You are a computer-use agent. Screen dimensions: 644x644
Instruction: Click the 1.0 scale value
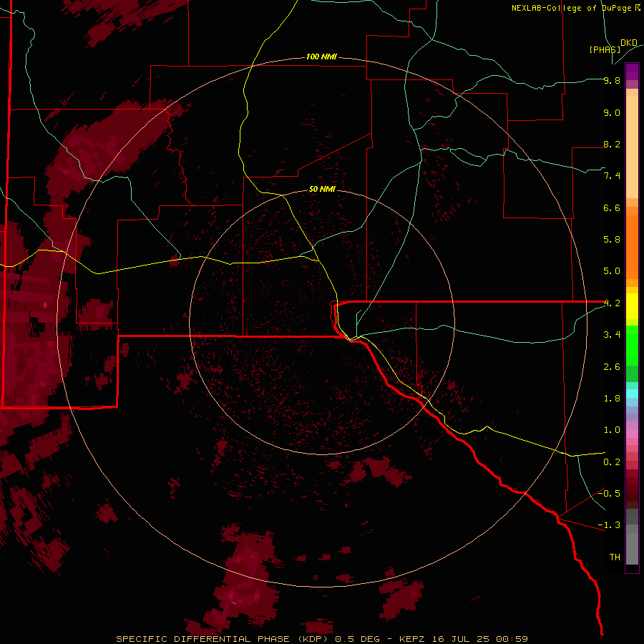612,430
